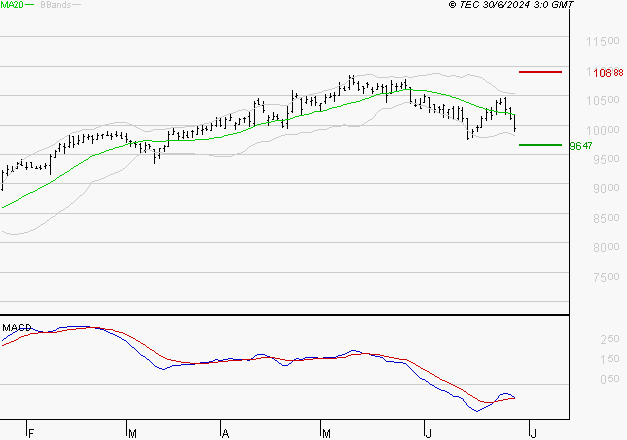Click the MA20 legend label

tap(12, 5)
